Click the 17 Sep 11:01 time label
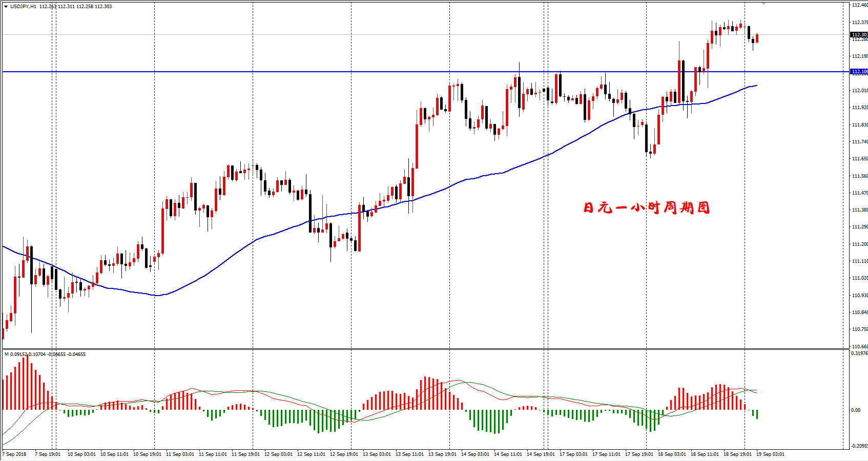 [x=606, y=454]
